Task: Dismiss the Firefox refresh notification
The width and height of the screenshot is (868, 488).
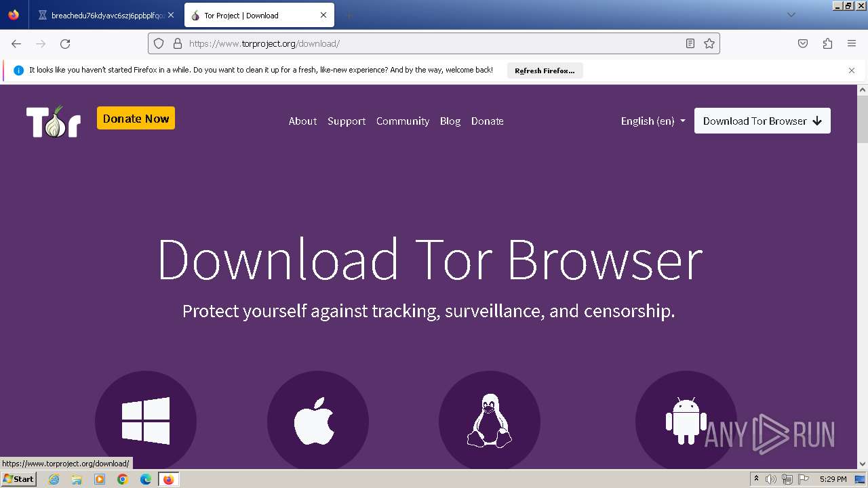Action: [852, 70]
